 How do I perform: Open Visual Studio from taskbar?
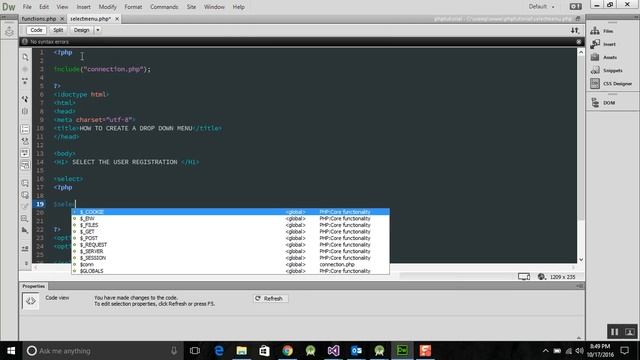333,351
